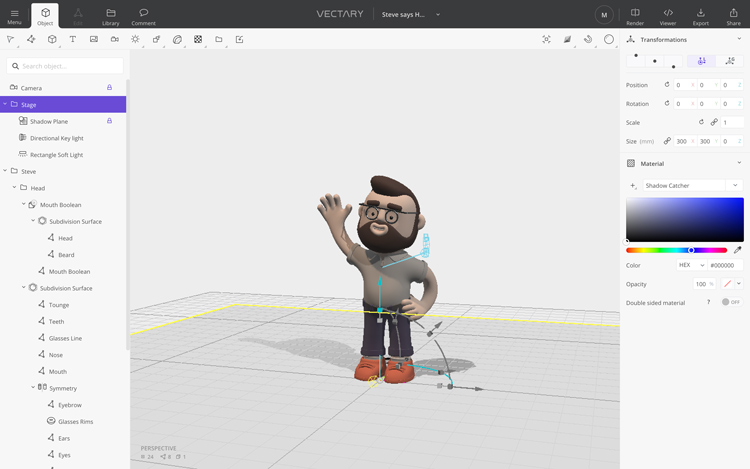Open the Viewer
Viewport: 750px width, 469px height.
(668, 16)
